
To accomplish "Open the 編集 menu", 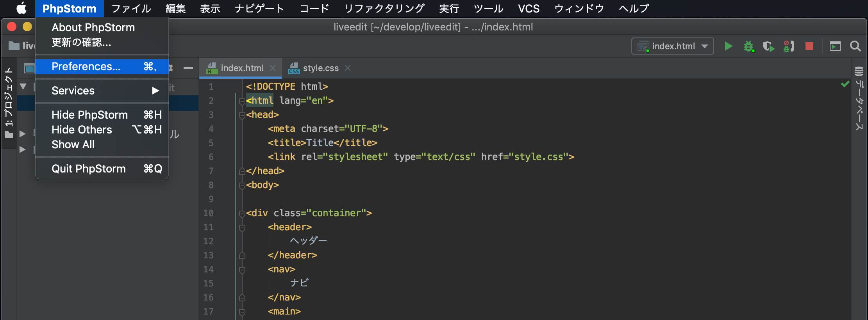I will [175, 8].
